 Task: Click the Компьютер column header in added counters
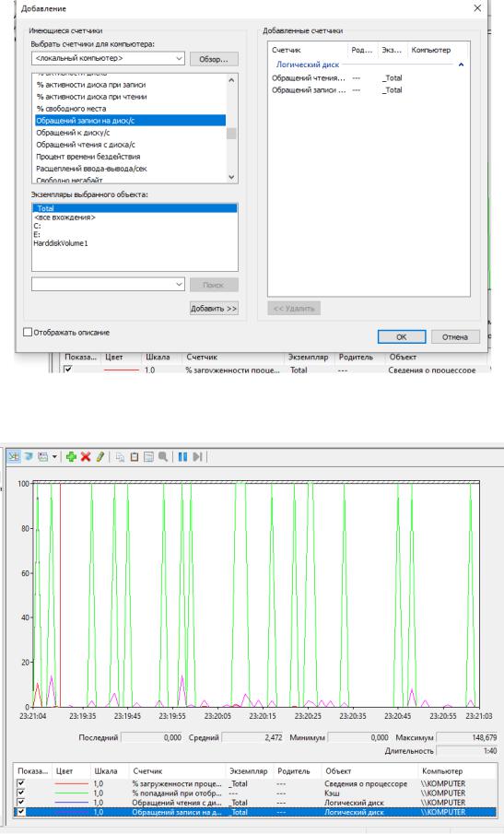(431, 50)
